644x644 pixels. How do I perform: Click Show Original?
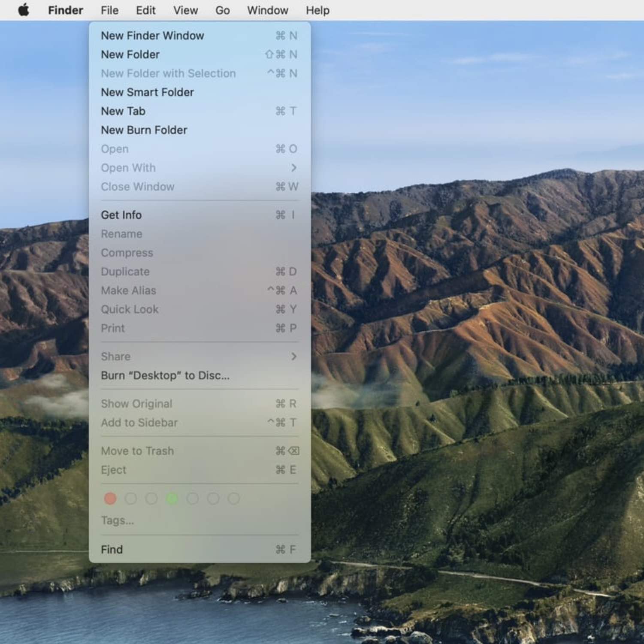coord(200,404)
